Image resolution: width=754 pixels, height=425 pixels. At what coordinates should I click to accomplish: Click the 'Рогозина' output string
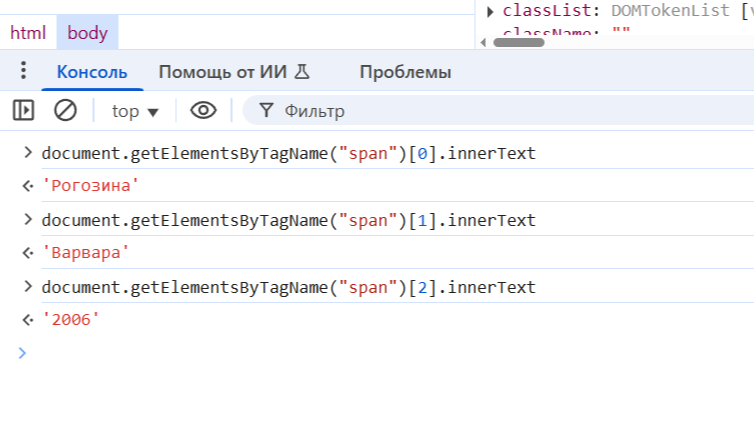(87, 186)
